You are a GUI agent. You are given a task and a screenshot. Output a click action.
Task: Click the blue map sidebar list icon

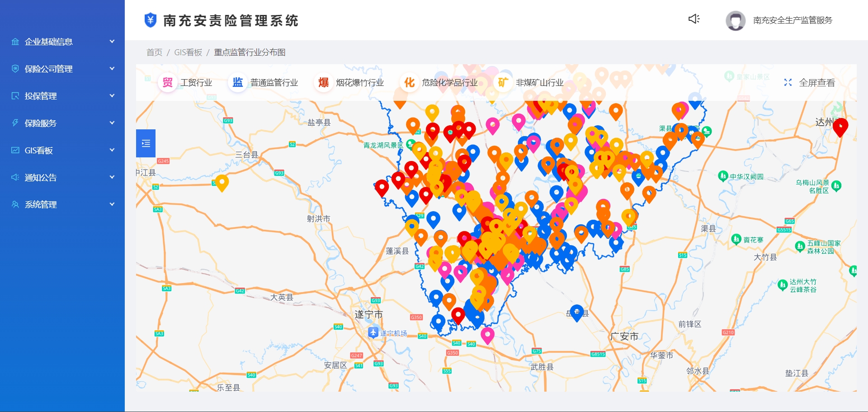[146, 143]
